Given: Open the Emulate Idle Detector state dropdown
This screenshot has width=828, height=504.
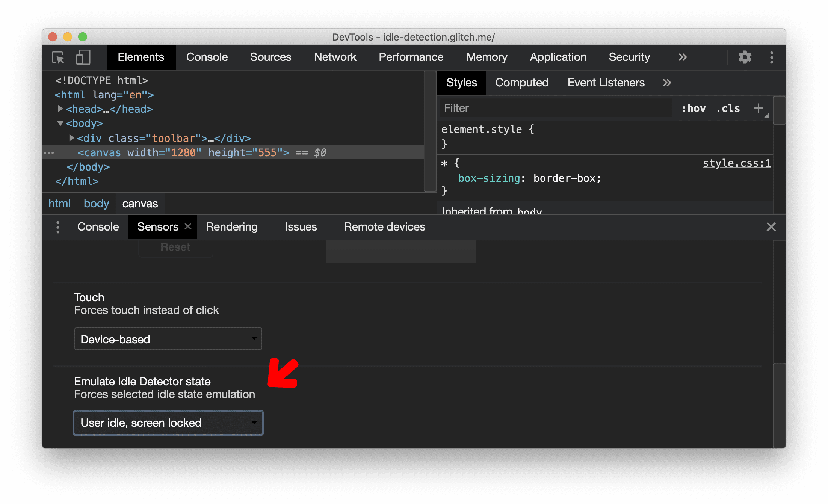Looking at the screenshot, I should click(x=168, y=423).
